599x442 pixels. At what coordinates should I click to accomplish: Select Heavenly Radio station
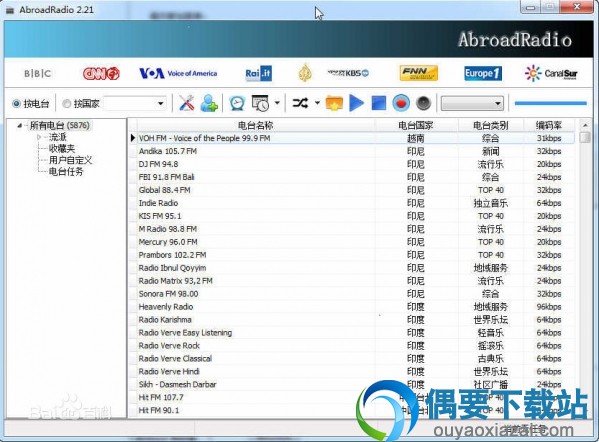pos(355,307)
